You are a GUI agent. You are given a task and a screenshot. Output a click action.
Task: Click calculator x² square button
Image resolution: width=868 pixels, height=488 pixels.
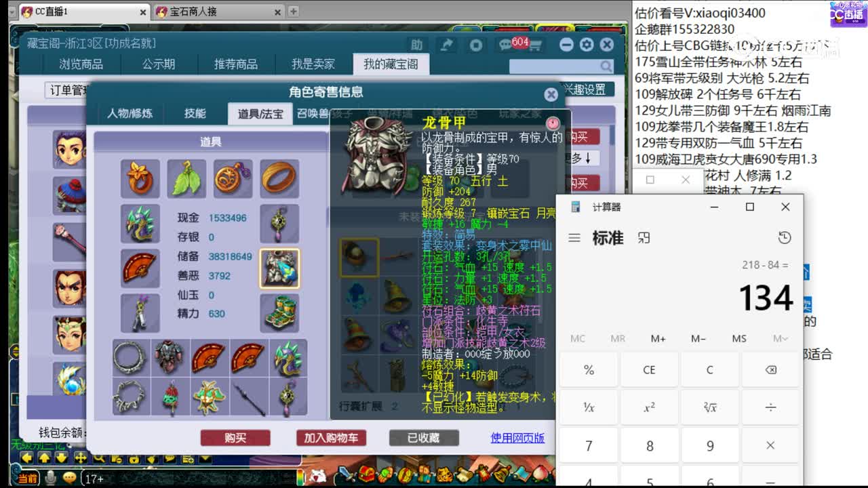point(649,408)
